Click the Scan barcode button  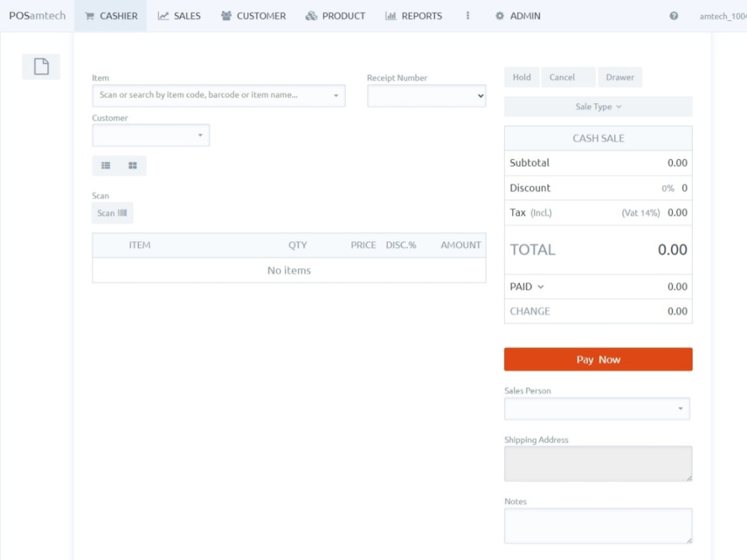(113, 213)
